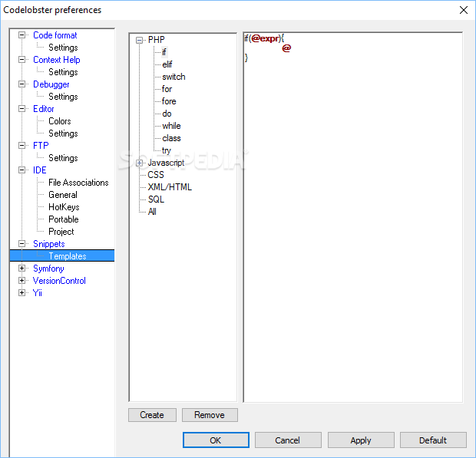Collapse the IDE tree node
Image resolution: width=476 pixels, height=458 pixels.
click(x=21, y=170)
